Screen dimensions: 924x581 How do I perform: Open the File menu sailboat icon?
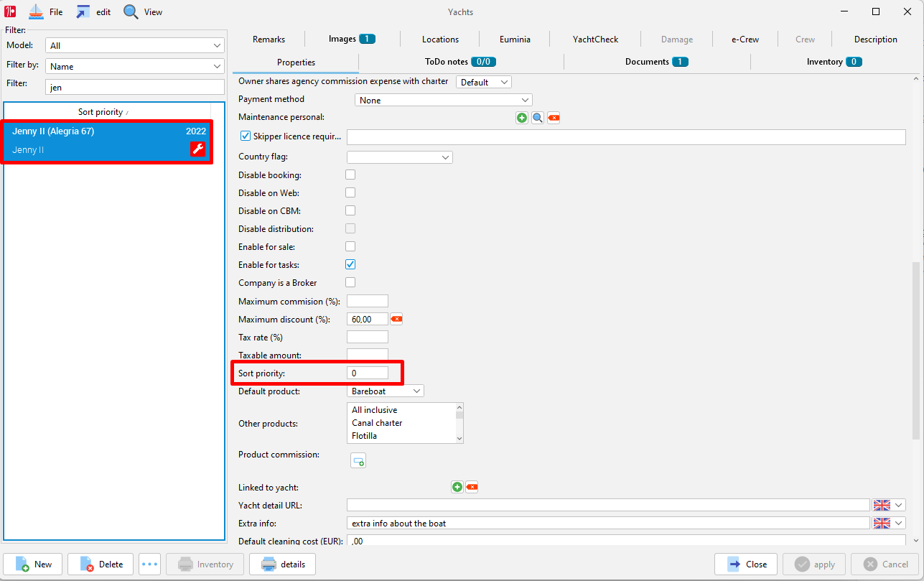click(36, 11)
